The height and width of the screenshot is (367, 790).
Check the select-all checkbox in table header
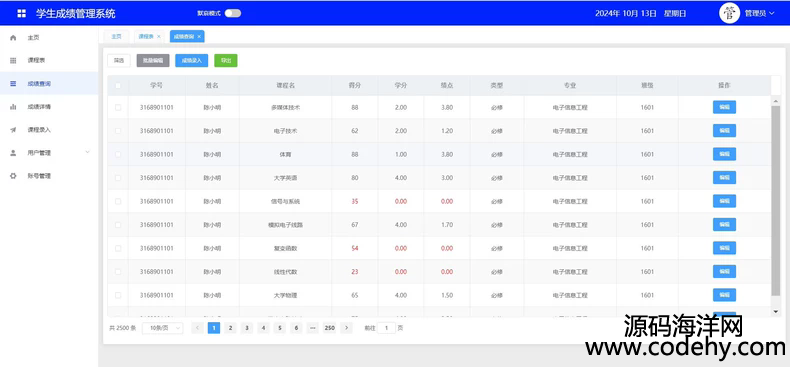tap(118, 86)
